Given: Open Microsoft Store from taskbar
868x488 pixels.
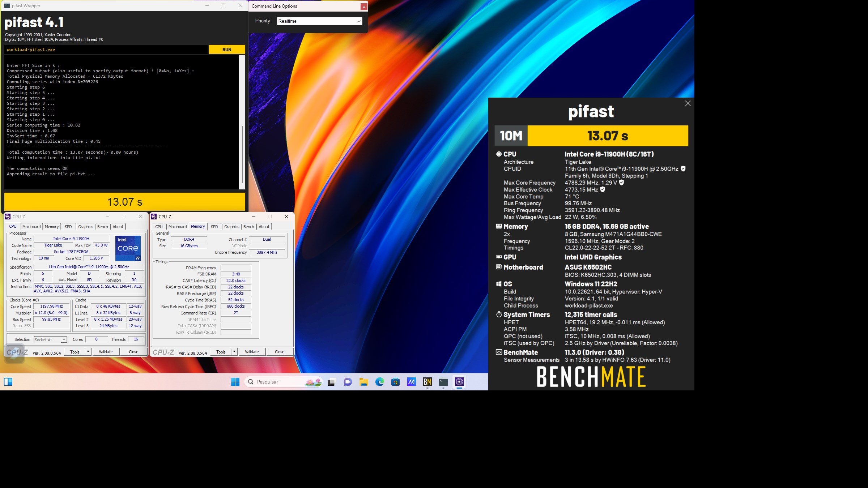Looking at the screenshot, I should point(395,382).
